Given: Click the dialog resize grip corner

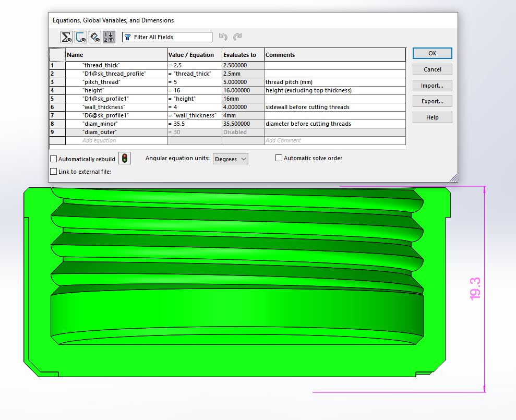Looking at the screenshot, I should (454, 178).
